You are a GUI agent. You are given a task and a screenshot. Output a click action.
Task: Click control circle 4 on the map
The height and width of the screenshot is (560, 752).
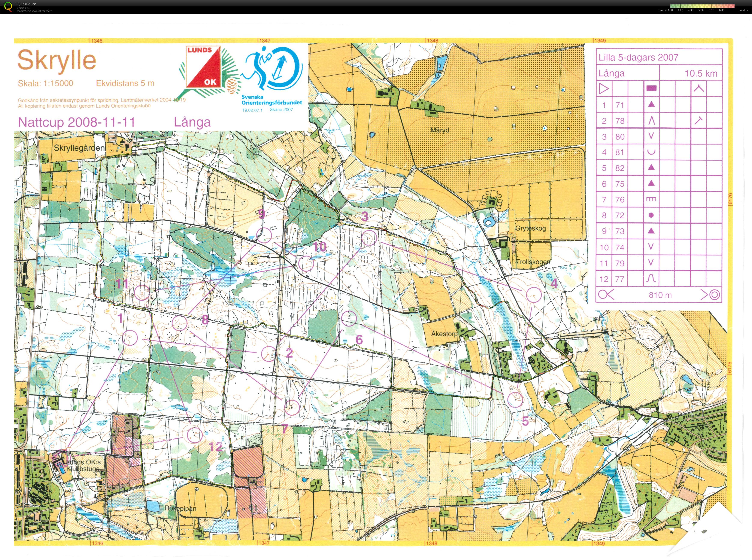(x=534, y=295)
